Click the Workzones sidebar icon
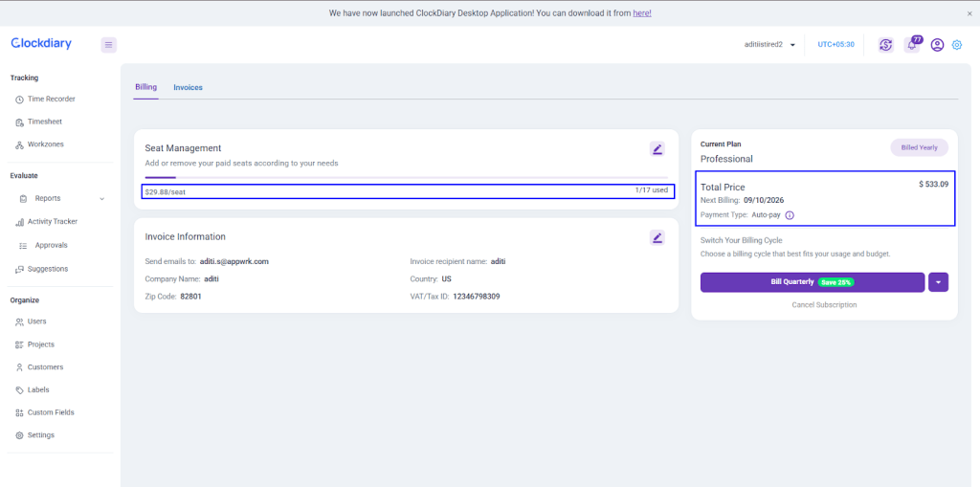Viewport: 980px width, 487px height. (x=19, y=144)
